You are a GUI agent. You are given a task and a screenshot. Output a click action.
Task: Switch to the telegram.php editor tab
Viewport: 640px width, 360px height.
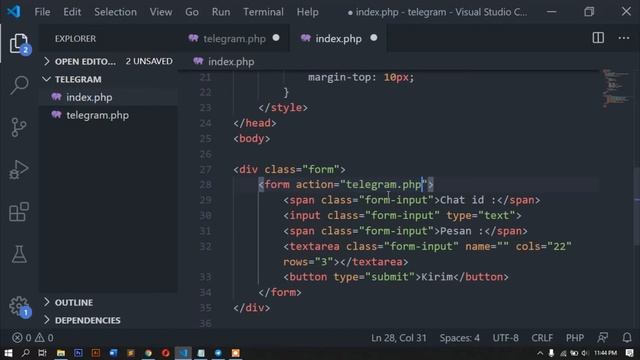click(234, 38)
